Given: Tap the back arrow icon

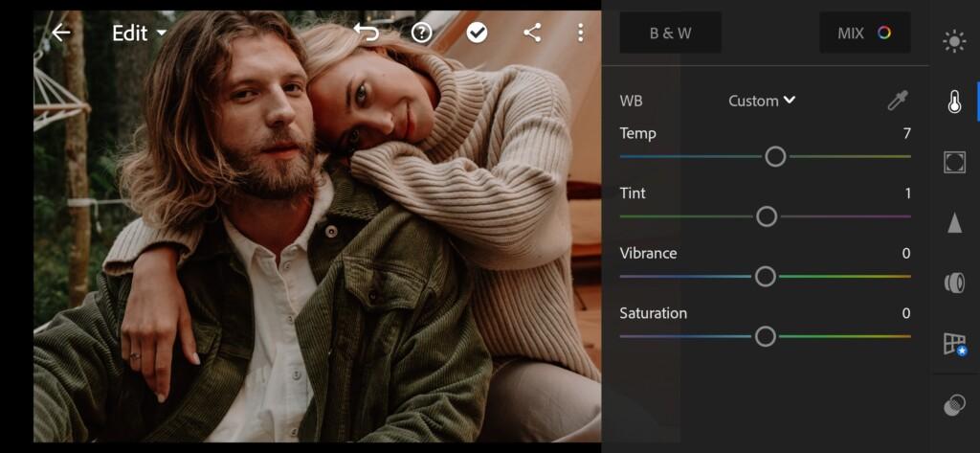Looking at the screenshot, I should coord(60,33).
